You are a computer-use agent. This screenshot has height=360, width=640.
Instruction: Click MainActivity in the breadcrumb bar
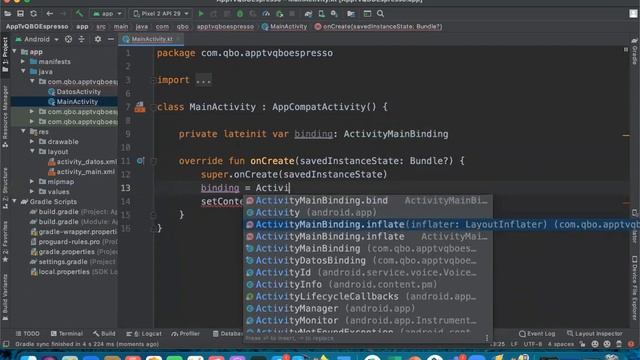click(x=284, y=27)
